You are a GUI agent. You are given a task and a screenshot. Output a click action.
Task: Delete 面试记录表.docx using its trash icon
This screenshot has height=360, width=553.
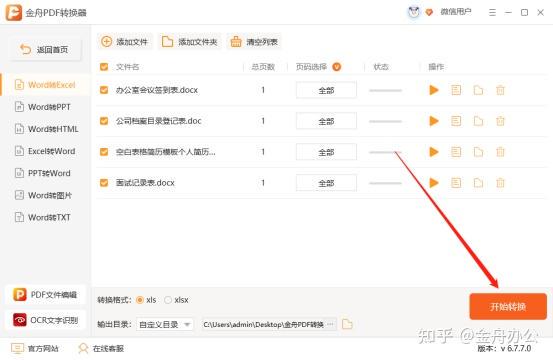click(x=500, y=183)
